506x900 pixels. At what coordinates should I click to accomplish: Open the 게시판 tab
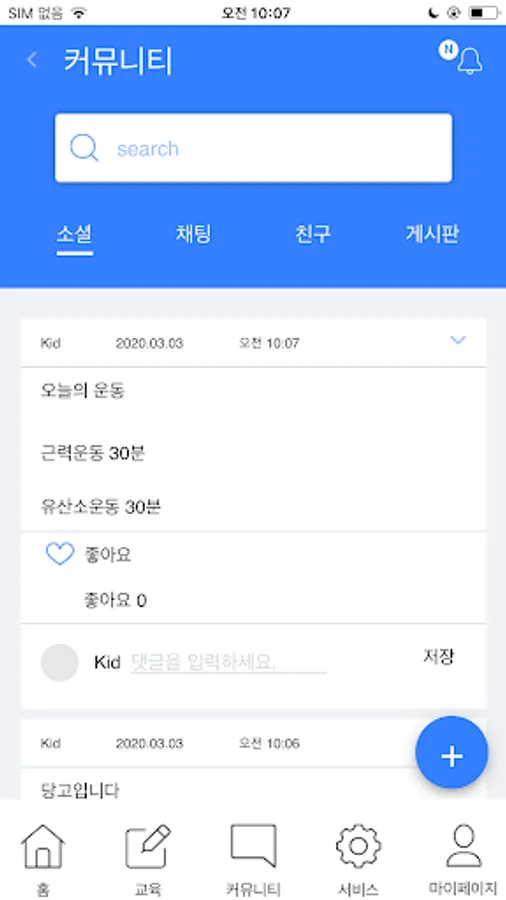point(432,234)
